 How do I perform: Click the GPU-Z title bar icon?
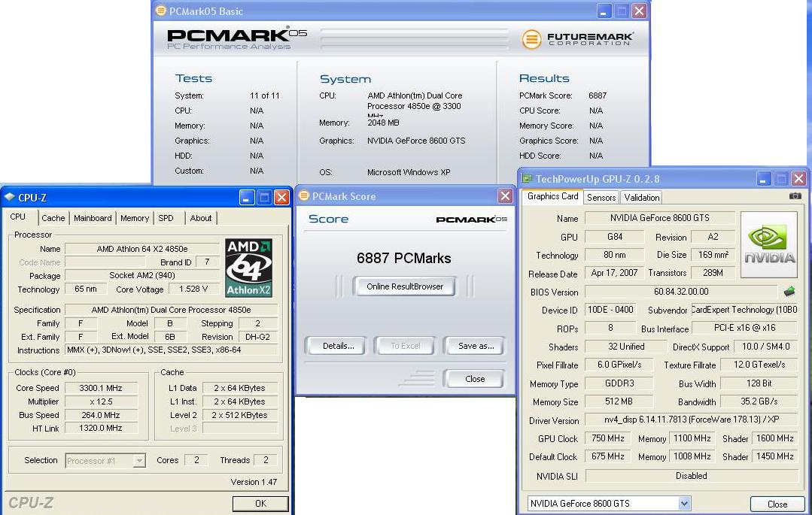pyautogui.click(x=527, y=179)
